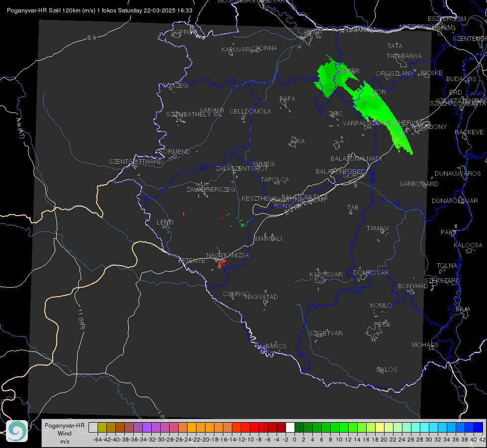This screenshot has width=487, height=448.
Task: Select the TAPOLCA label on the map
Action: (275, 179)
